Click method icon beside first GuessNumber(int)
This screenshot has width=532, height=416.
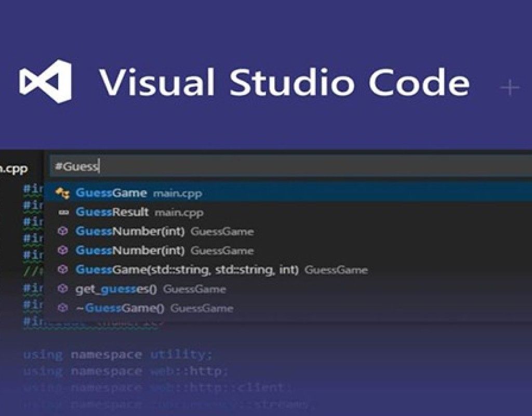(x=63, y=231)
